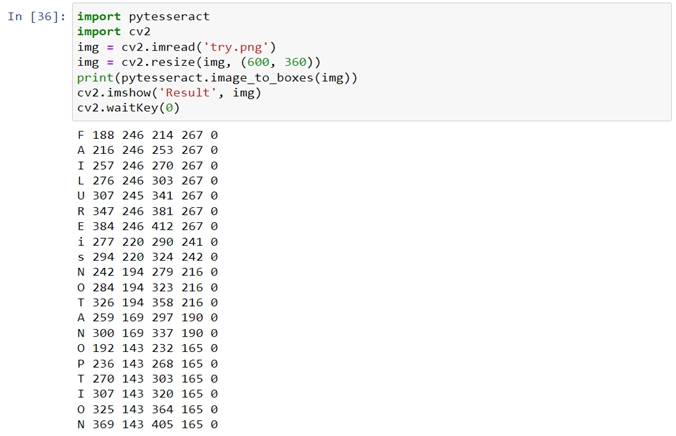Viewport: 676px width, 436px height.
Task: Click output row 'O 192 143 232 165 0'
Action: click(148, 348)
